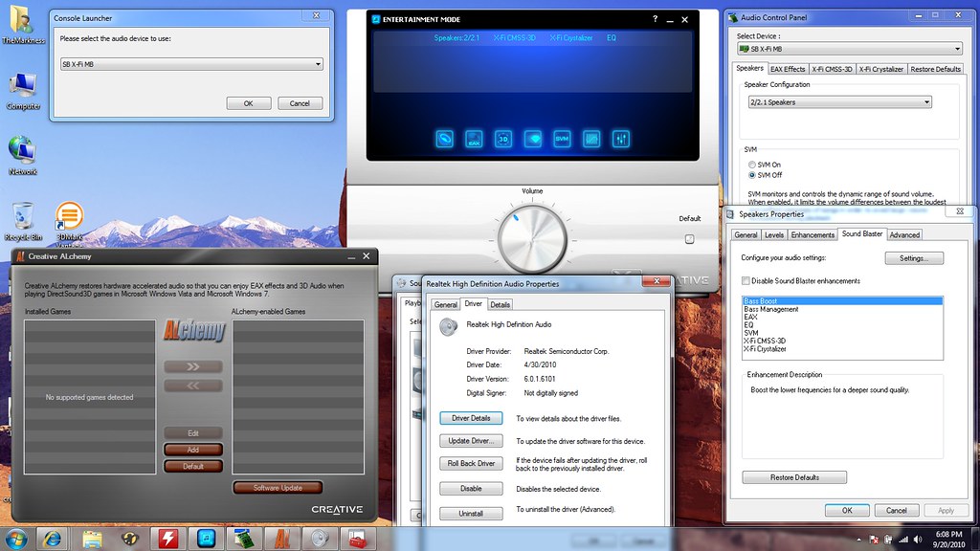Switch to the green circuit board taskbar item
The height and width of the screenshot is (551, 980).
244,539
